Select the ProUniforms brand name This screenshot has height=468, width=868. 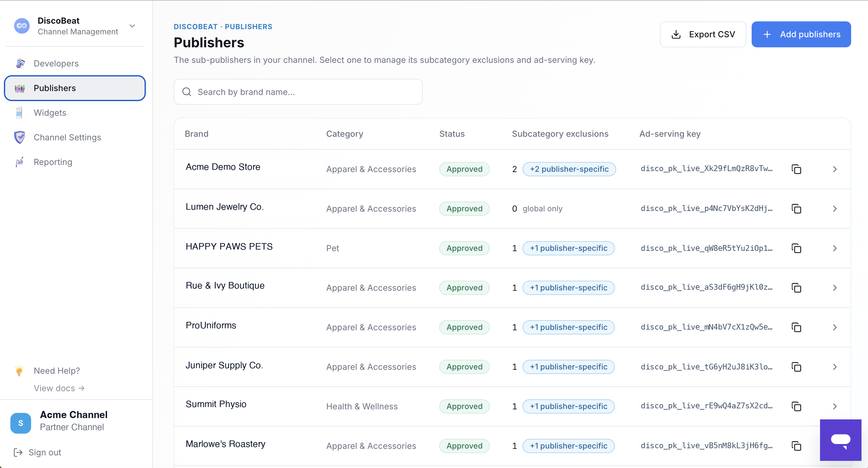[x=211, y=325]
